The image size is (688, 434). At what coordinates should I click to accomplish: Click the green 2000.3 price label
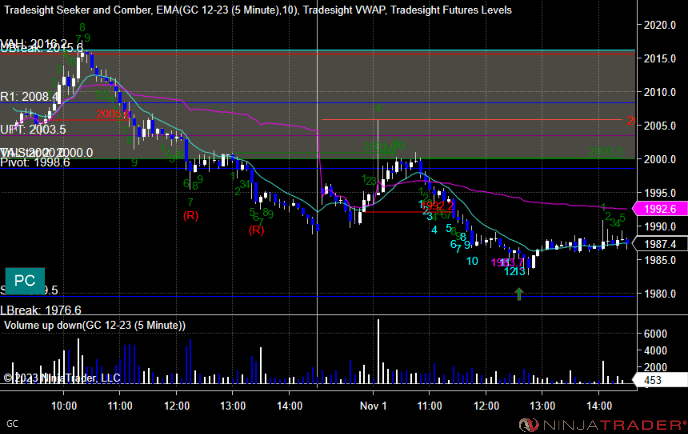(606, 152)
